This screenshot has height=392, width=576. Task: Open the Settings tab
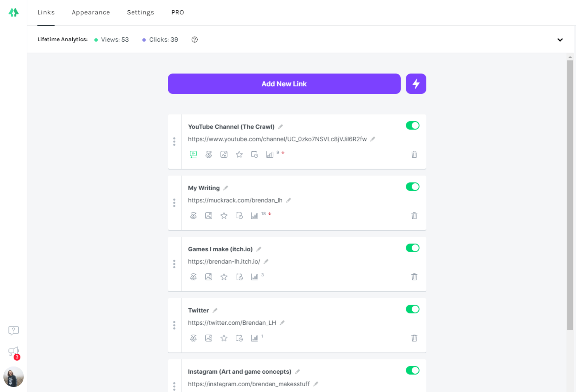[141, 12]
